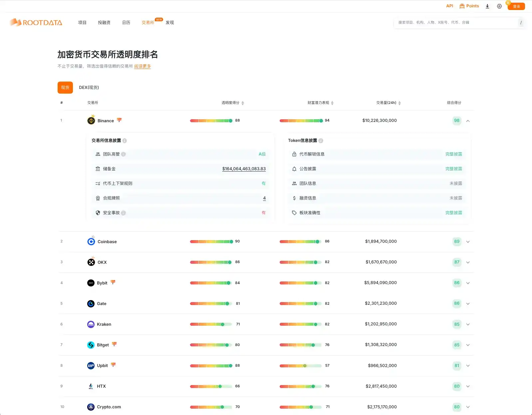The height and width of the screenshot is (415, 532).
Task: Click the Binance transparency score bar
Action: tap(211, 121)
